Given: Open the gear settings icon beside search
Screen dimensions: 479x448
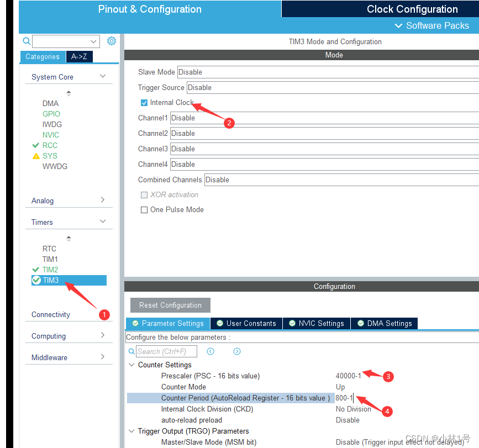Looking at the screenshot, I should 112,41.
